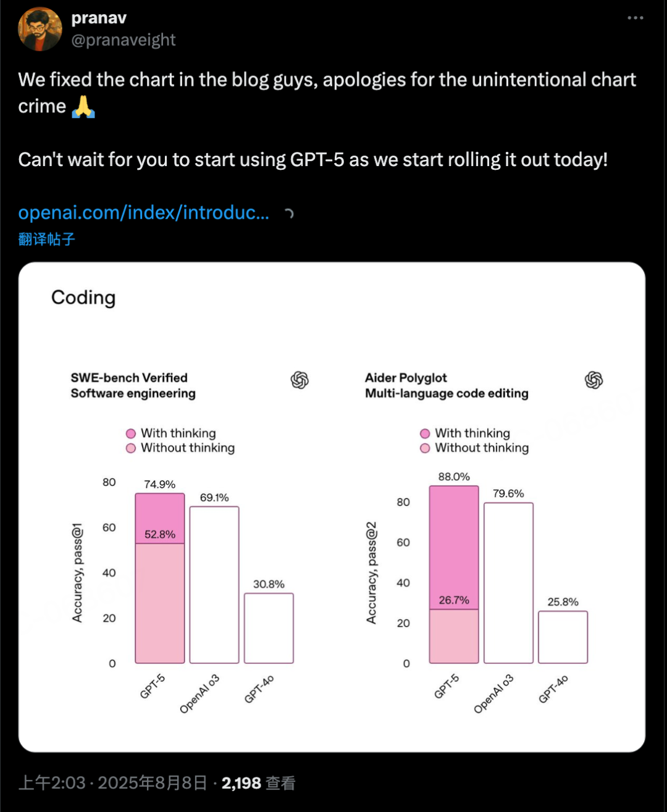Click Aider With thinking legend dot

(x=425, y=433)
